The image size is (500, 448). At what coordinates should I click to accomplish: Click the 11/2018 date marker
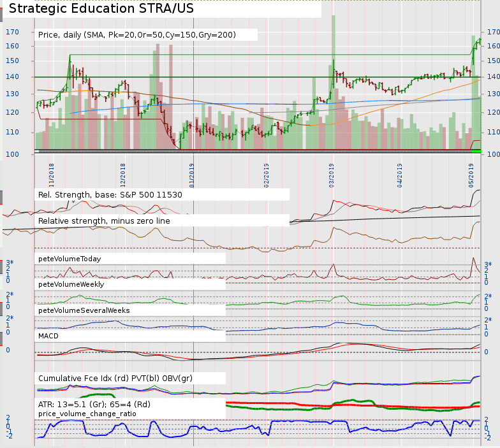coord(51,175)
